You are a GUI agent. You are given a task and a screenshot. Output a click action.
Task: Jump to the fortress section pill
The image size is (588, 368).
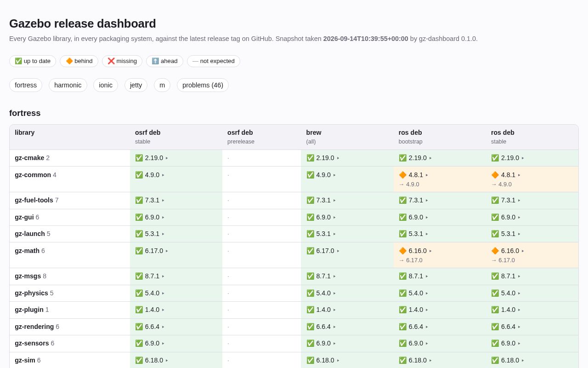26,85
